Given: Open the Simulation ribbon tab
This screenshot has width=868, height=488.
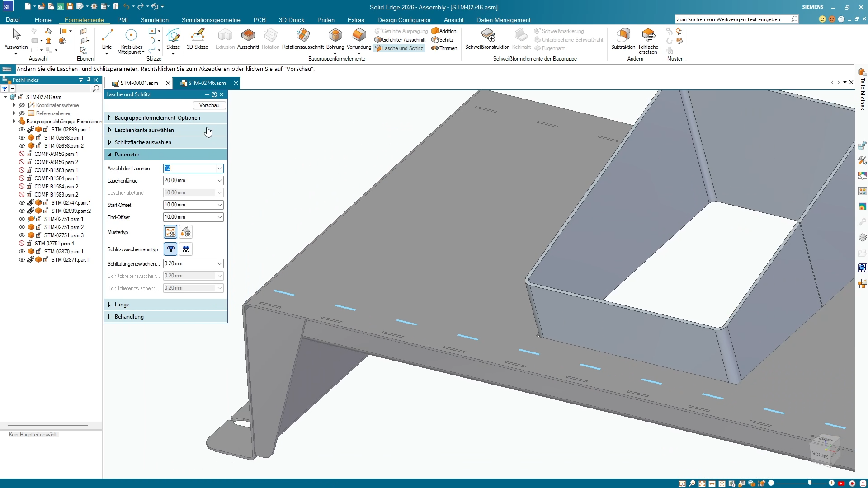Looking at the screenshot, I should pos(154,20).
